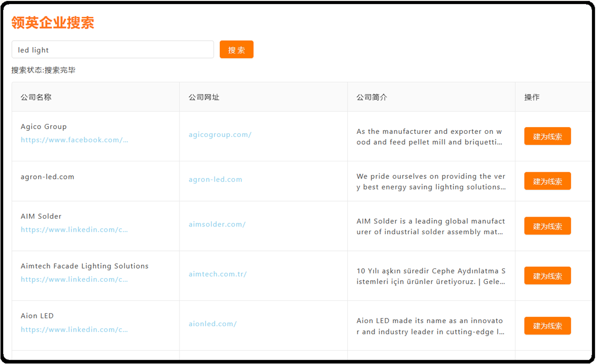Click description starting '10 Yılı aşkın süredir'
Screen dimensions: 596x364
431,276
